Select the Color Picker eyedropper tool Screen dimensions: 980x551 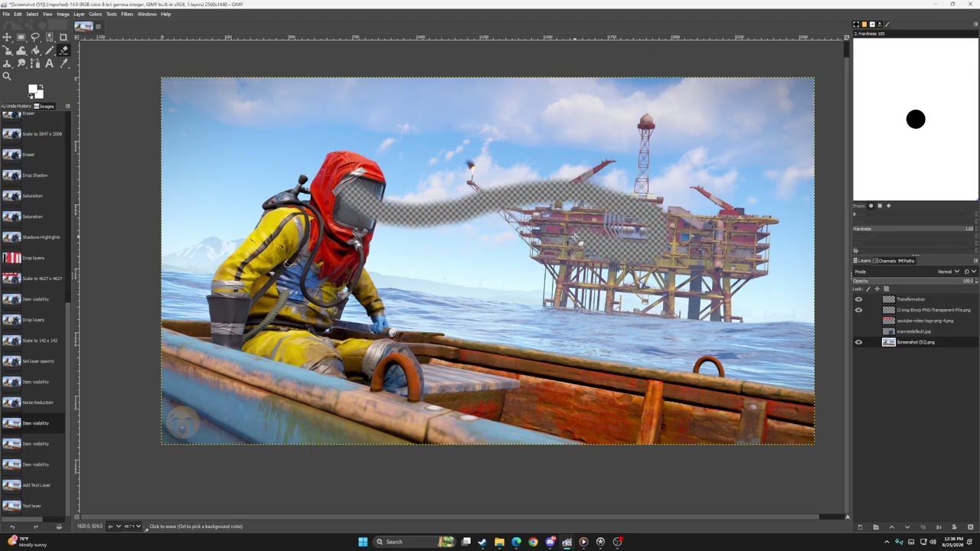[x=64, y=64]
